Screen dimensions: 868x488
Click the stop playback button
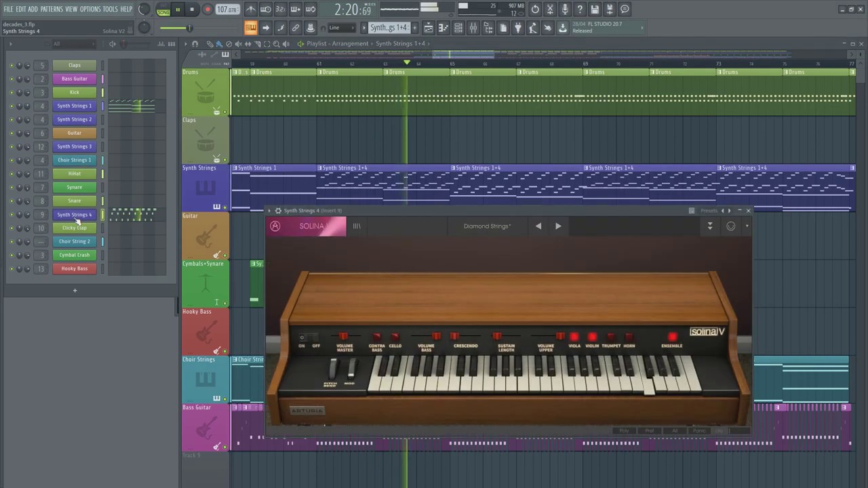192,9
